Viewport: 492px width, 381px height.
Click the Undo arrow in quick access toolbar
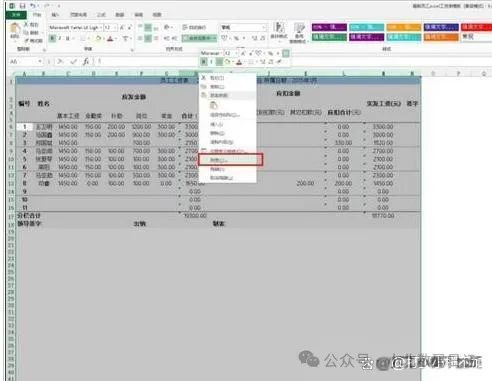[x=33, y=6]
